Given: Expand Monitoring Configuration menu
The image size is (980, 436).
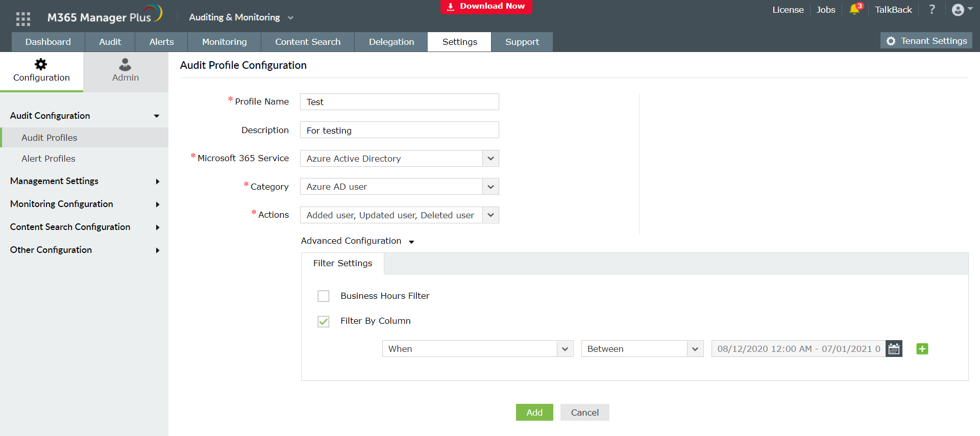Looking at the screenshot, I should click(84, 204).
